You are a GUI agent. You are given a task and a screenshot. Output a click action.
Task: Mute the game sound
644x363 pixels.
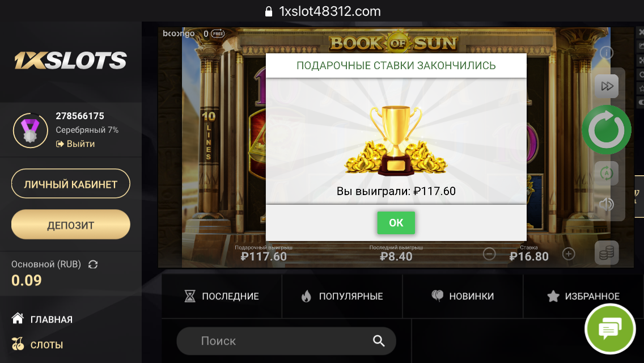pos(607,204)
